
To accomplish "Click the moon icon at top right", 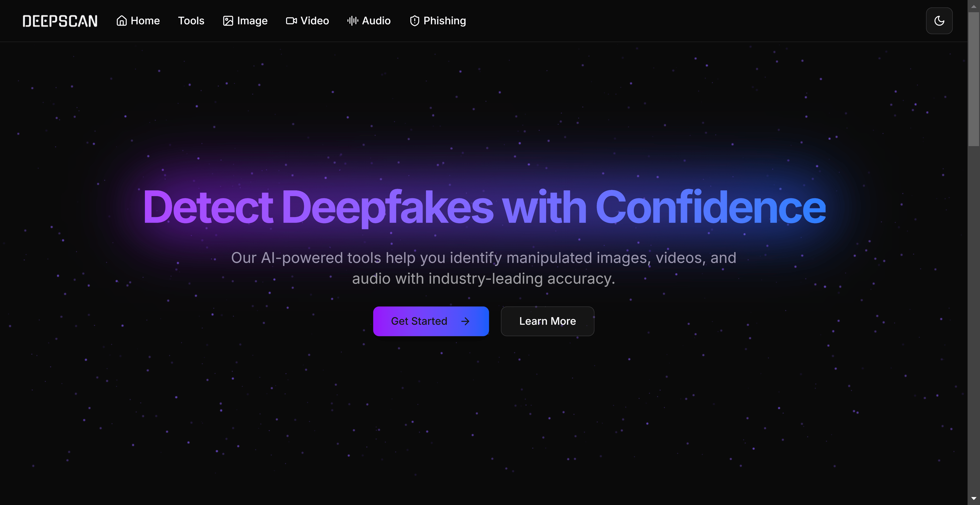I will [x=939, y=20].
